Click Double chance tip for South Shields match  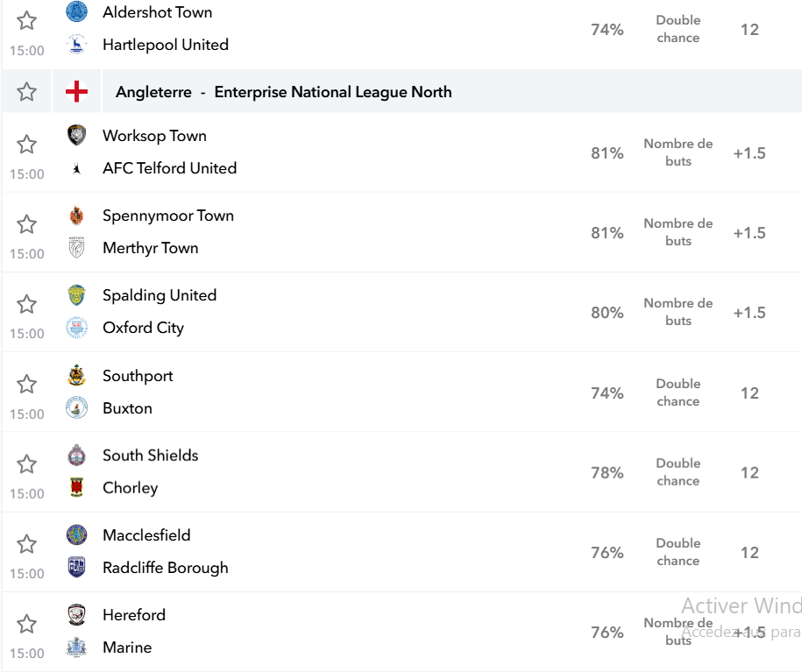678,472
